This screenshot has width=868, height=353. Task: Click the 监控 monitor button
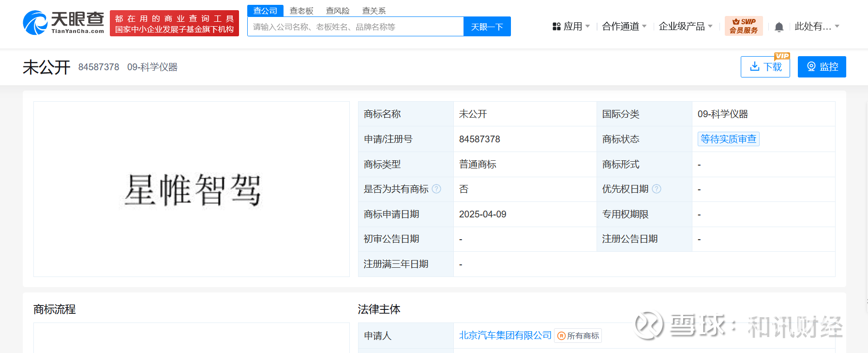point(822,67)
